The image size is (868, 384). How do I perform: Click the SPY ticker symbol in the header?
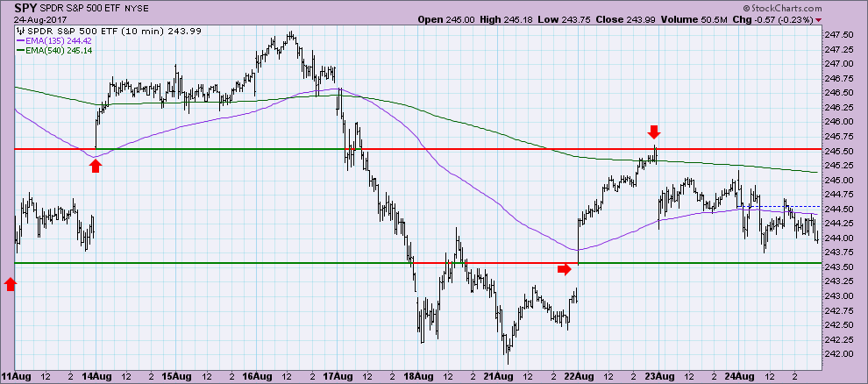25,8
